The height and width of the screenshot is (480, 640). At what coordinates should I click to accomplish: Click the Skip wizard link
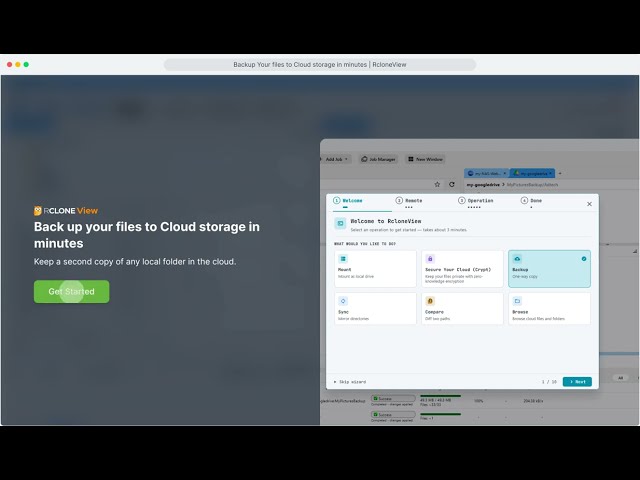tap(350, 382)
